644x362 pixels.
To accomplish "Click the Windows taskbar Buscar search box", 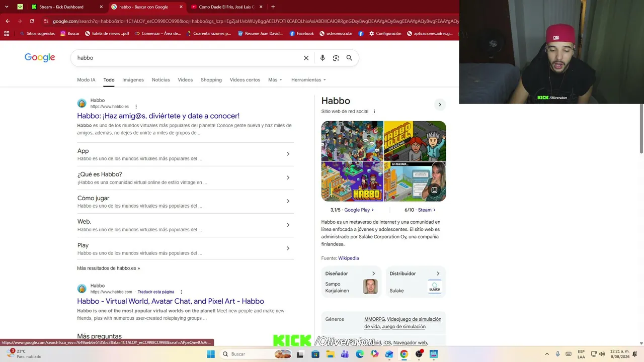I will [257, 354].
